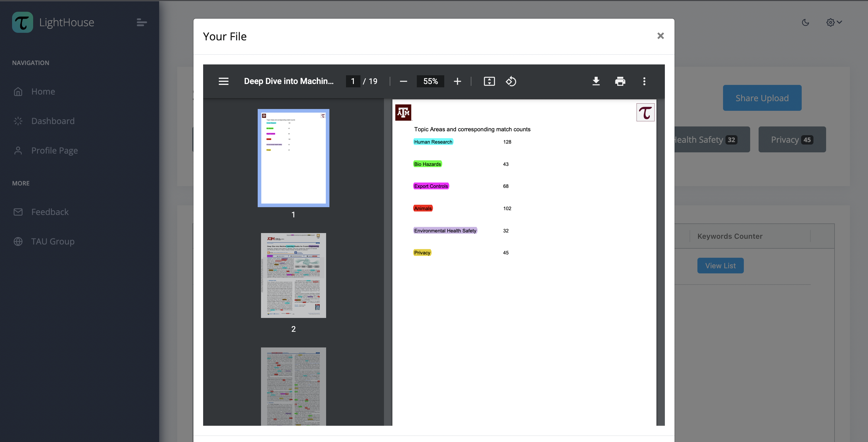Select page 1 thumbnail
868x442 pixels.
(x=293, y=158)
